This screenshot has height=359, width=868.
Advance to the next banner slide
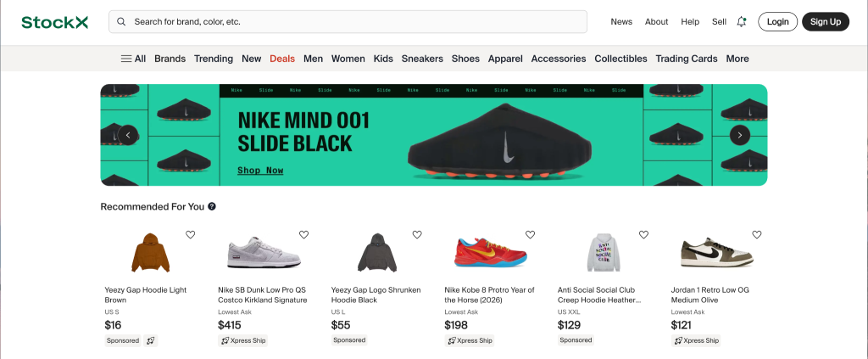[x=740, y=135]
